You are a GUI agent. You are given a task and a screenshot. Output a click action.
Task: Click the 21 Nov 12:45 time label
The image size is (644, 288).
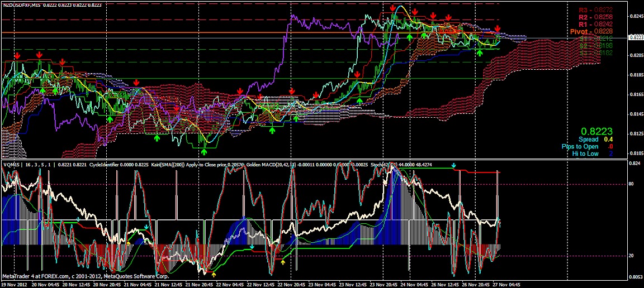click(168, 284)
